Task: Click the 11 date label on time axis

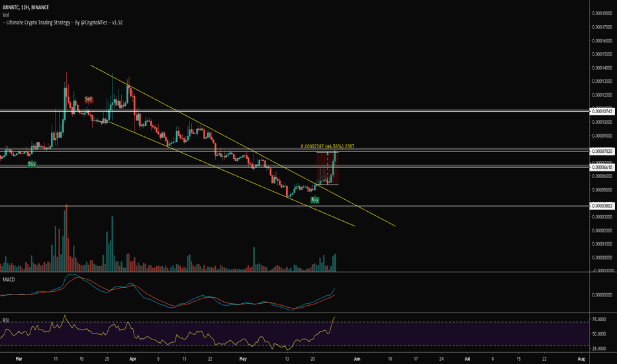Action: [56, 359]
